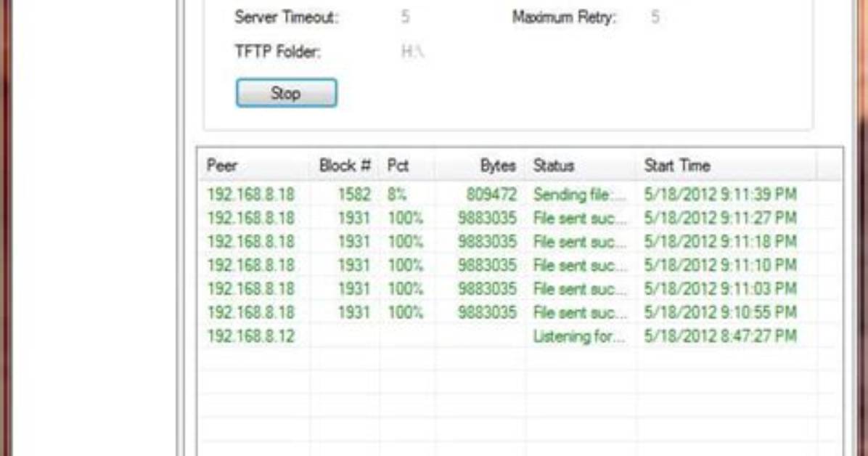Image resolution: width=868 pixels, height=456 pixels.
Task: Select the row with Block # 1582
Action: (x=519, y=195)
